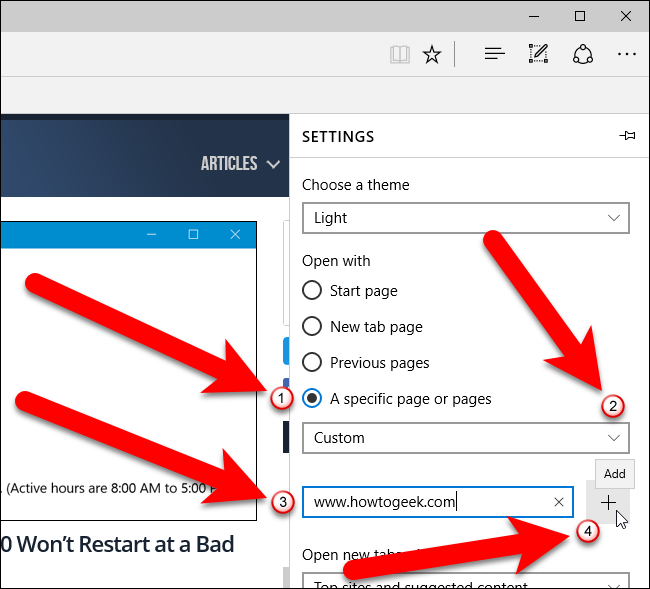This screenshot has height=589, width=650.
Task: Click the www.howtogeek.com URL input field
Action: click(437, 502)
